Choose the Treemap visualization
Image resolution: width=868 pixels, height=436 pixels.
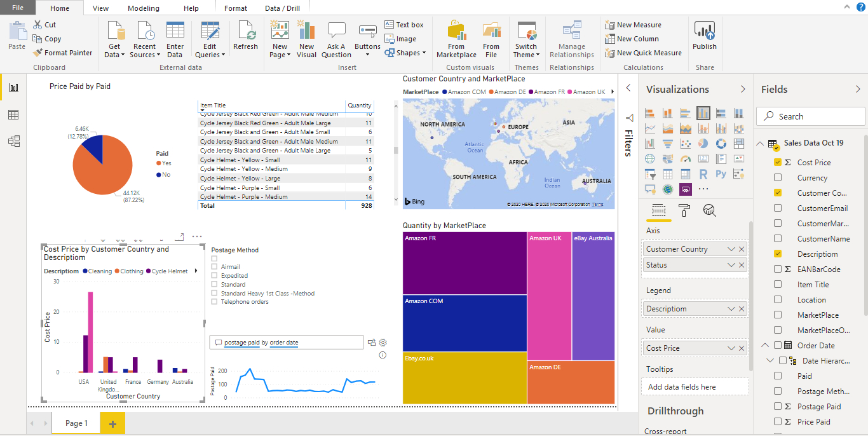tap(738, 144)
